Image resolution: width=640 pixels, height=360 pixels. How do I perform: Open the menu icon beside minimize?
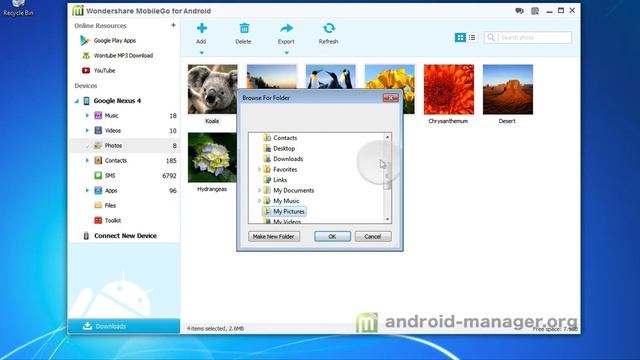(535, 11)
